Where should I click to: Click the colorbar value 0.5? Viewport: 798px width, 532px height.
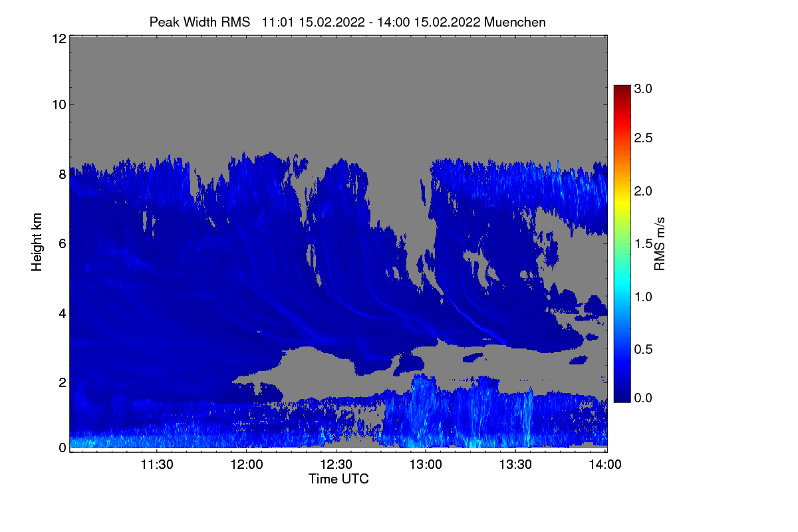[x=643, y=349]
